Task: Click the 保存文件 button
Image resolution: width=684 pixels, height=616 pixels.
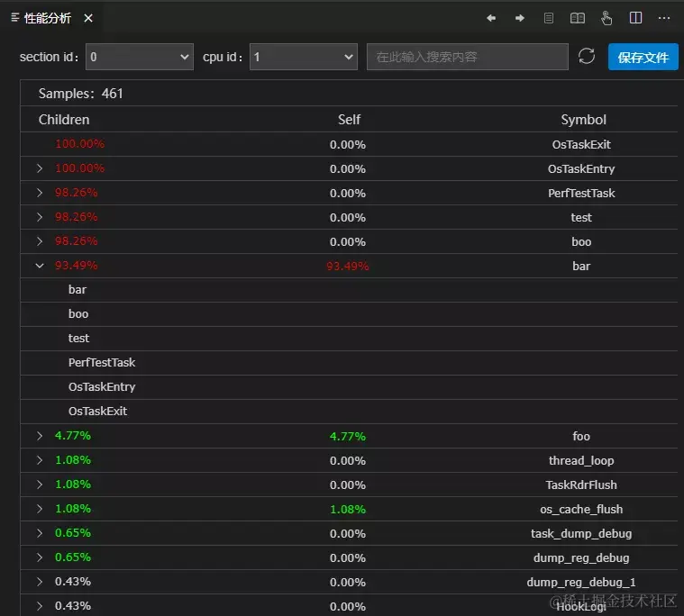Action: (643, 57)
